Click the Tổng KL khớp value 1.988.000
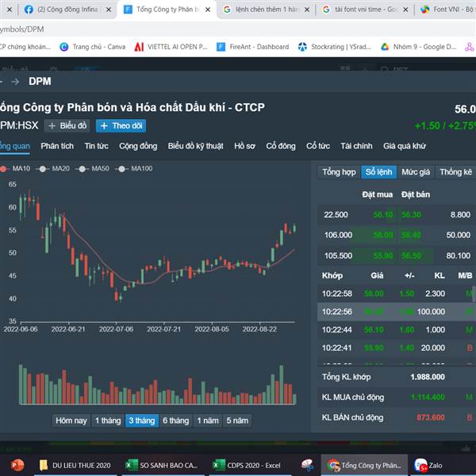 [x=428, y=377]
